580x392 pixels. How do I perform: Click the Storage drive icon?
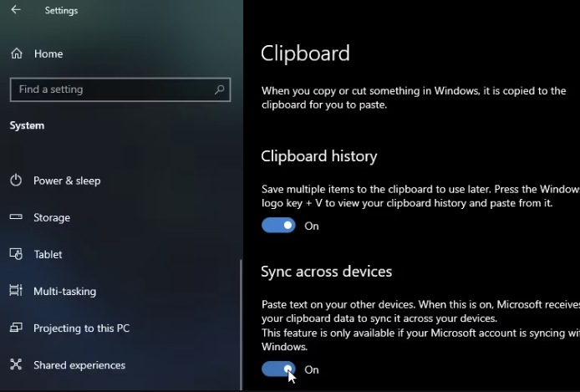pyautogui.click(x=16, y=217)
